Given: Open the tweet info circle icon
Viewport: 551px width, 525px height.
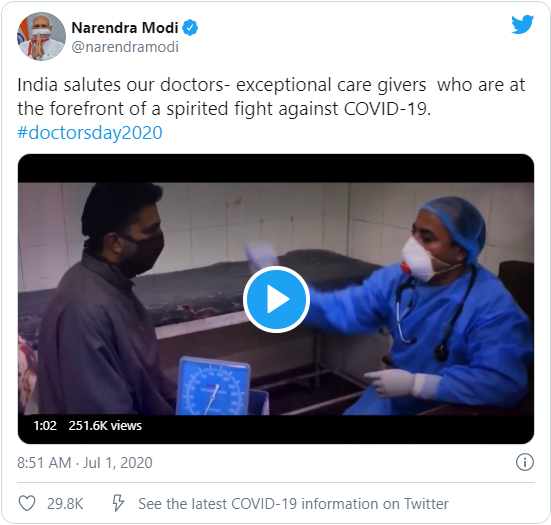Looking at the screenshot, I should point(525,462).
